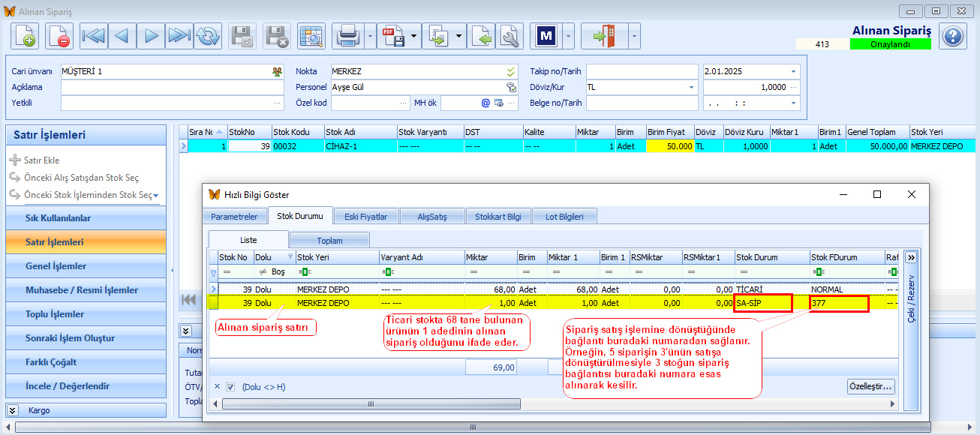Click the @ email icon in MH ök
The width and height of the screenshot is (980, 435).
coord(485,103)
